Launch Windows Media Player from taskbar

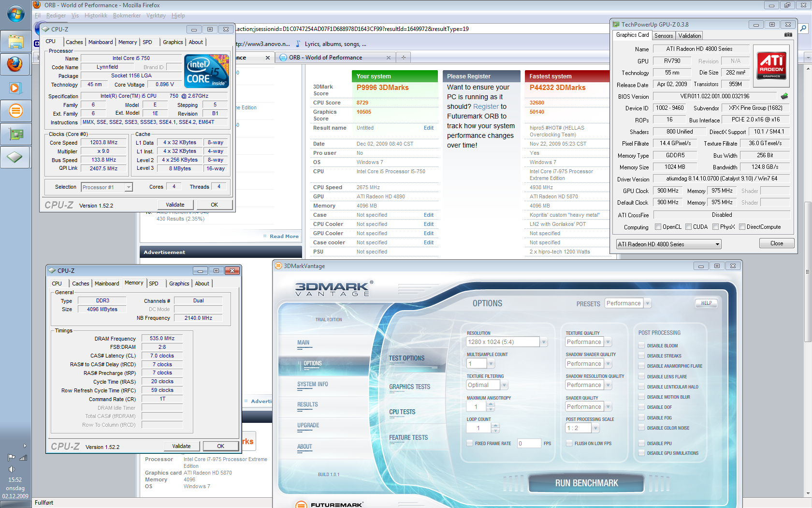click(x=15, y=88)
